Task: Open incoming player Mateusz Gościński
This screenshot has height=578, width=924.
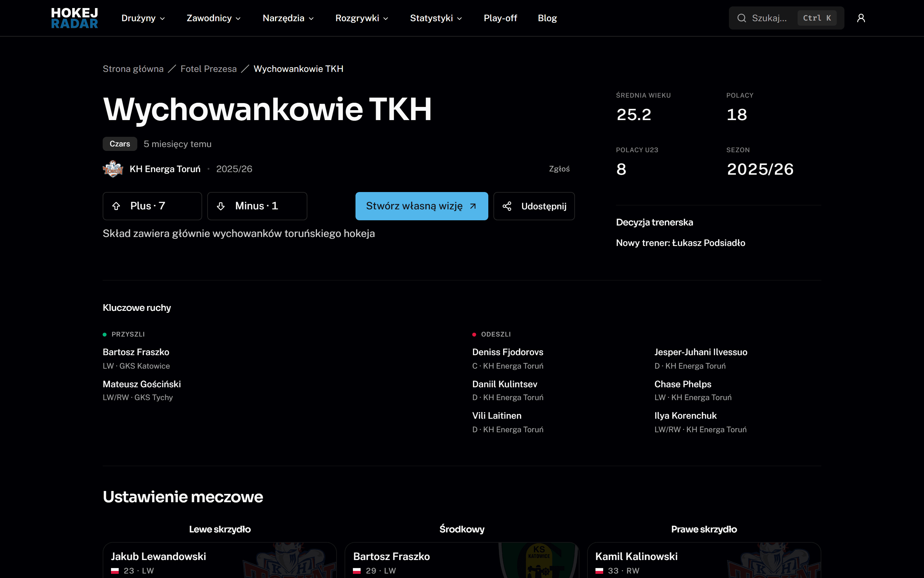Action: click(x=142, y=384)
